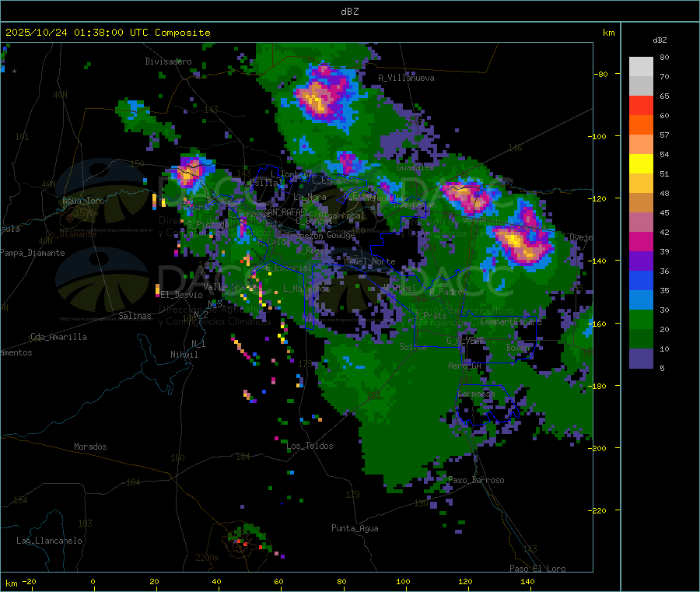Click the 0 km horizontal axis tick
This screenshot has height=592, width=700.
tap(93, 582)
